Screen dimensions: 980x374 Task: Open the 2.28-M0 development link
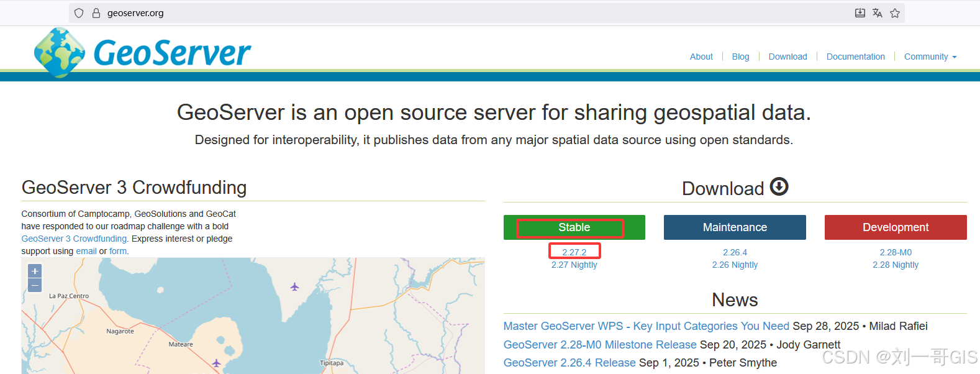pyautogui.click(x=896, y=252)
